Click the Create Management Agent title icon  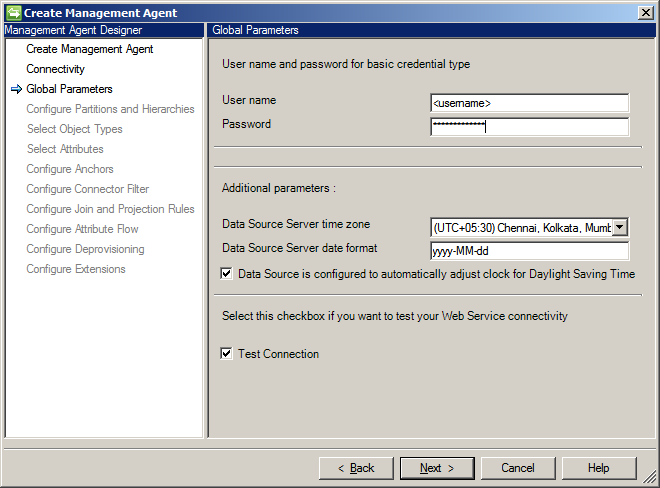tap(13, 13)
